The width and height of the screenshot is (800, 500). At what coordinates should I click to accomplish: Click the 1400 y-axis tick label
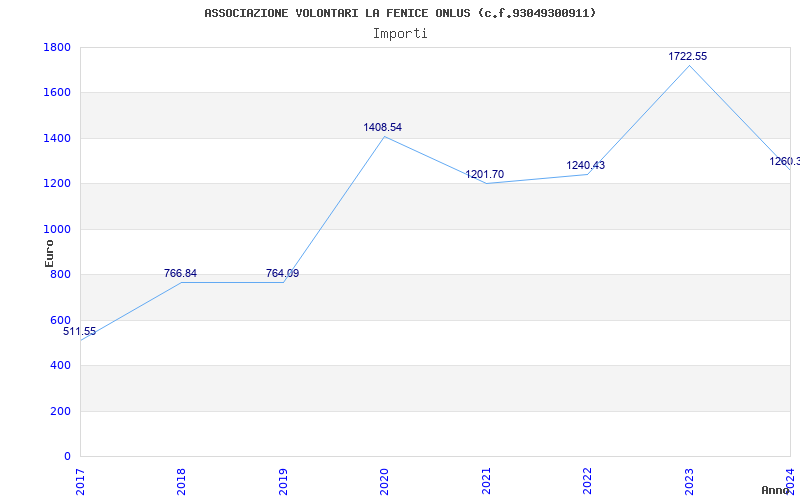tap(57, 138)
